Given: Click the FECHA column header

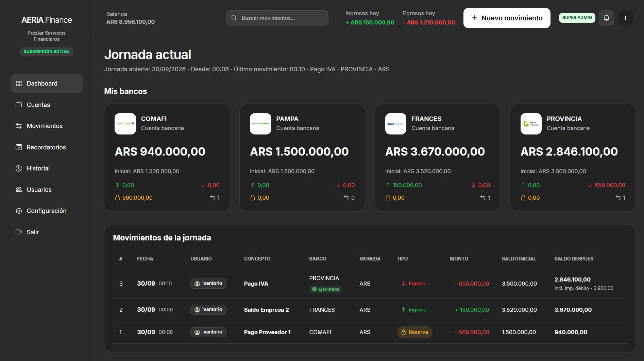Looking at the screenshot, I should click(145, 259).
